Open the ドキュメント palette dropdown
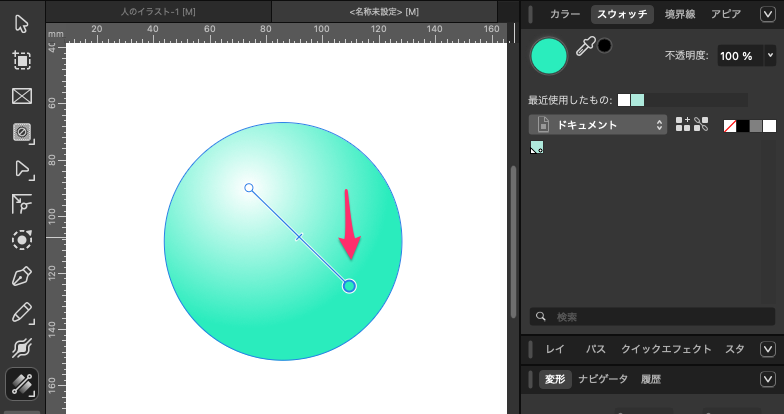The width and height of the screenshot is (784, 414). pos(598,125)
